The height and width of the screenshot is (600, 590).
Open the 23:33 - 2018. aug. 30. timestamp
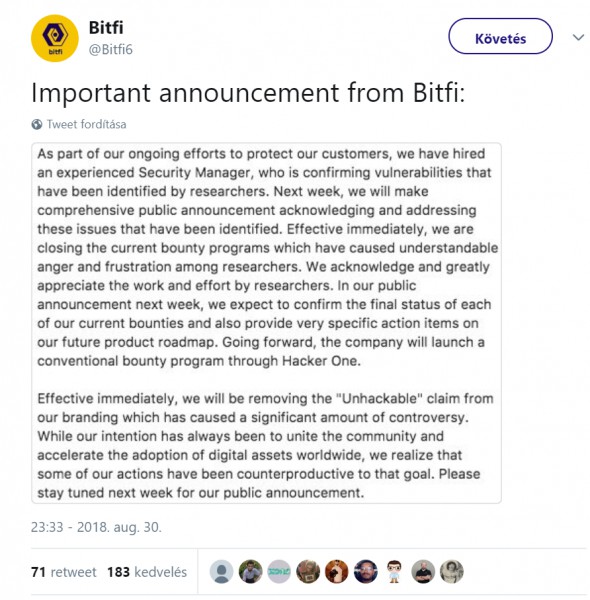96,527
